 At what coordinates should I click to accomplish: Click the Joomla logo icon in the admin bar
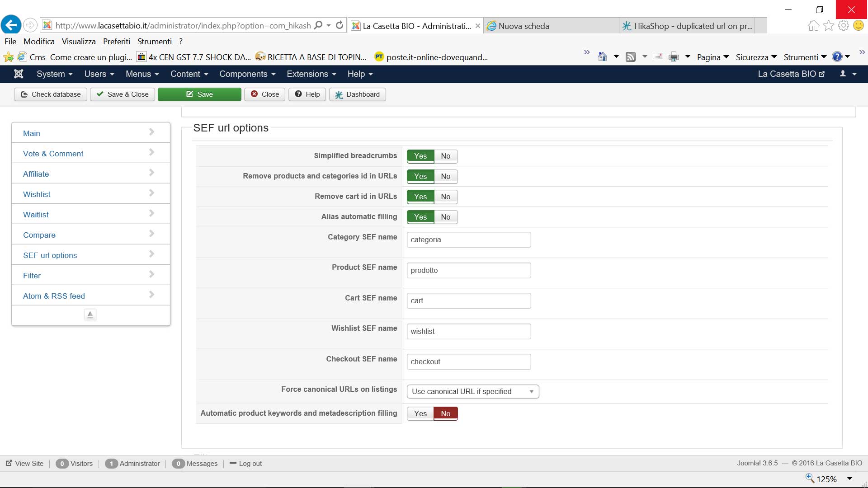pos(19,74)
